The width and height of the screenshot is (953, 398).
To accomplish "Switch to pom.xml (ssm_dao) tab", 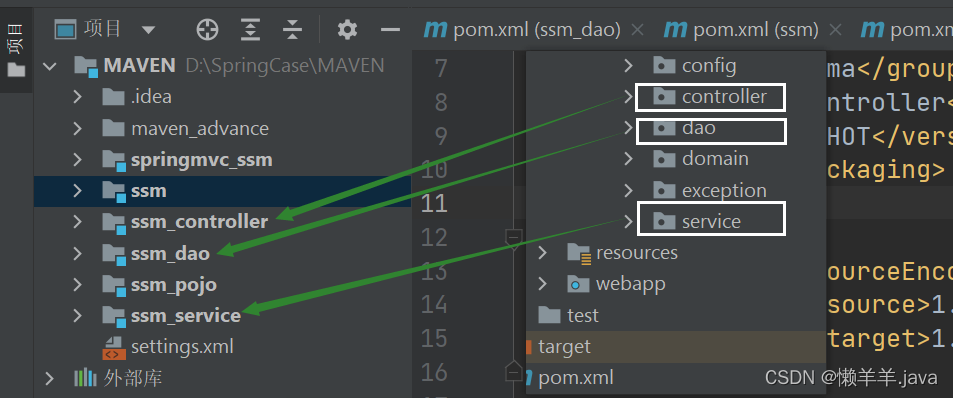I will tap(522, 30).
